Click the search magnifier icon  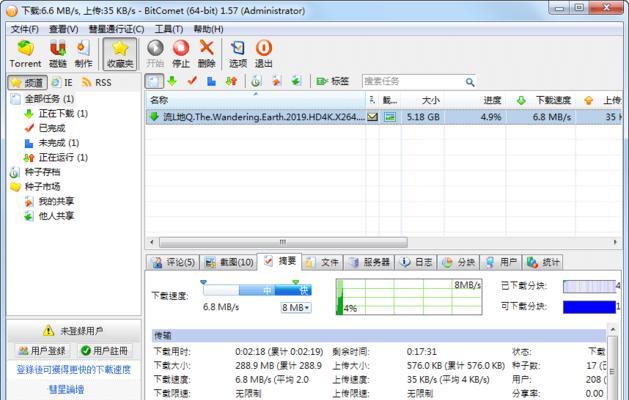tap(470, 82)
